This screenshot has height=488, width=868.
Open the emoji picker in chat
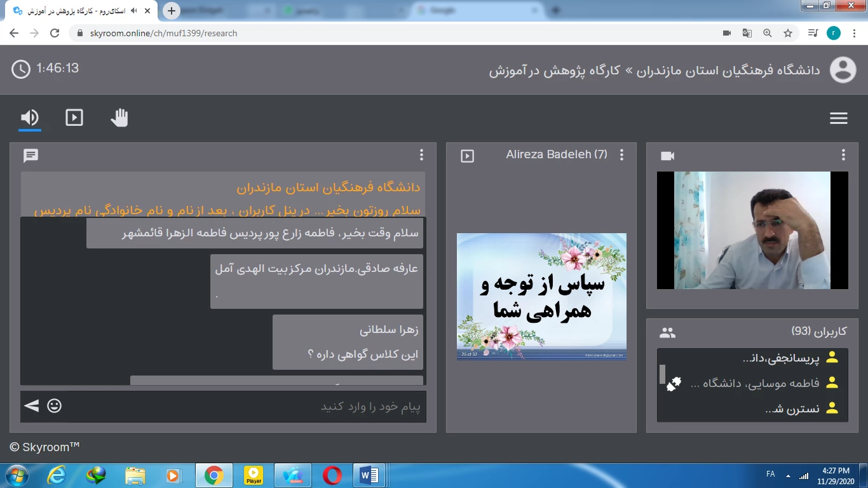(x=55, y=405)
